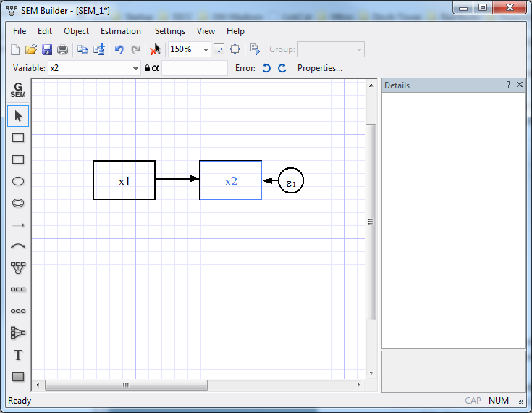
Task: Click the Properties... button
Action: 319,68
